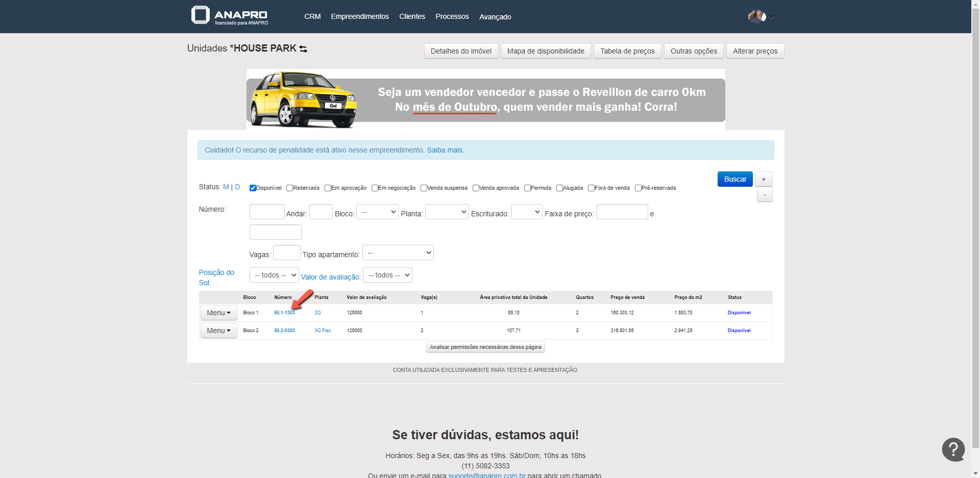The image size is (980, 478).
Task: Click the yellow car banner image
Action: click(x=303, y=99)
